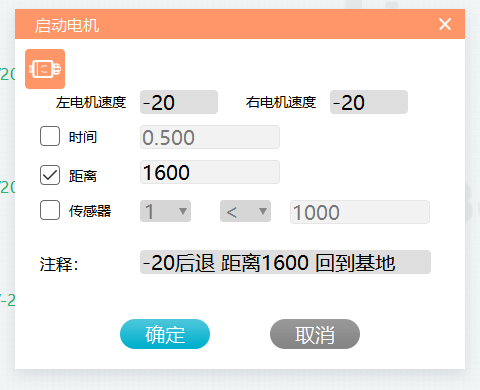Click the 传感器 label text
The width and height of the screenshot is (480, 390).
point(90,211)
